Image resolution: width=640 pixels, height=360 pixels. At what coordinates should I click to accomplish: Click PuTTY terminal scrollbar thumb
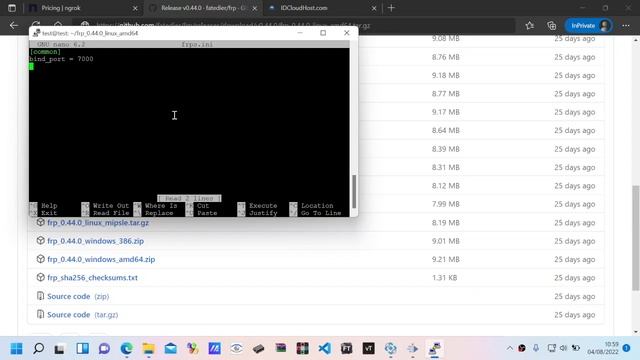[x=354, y=192]
